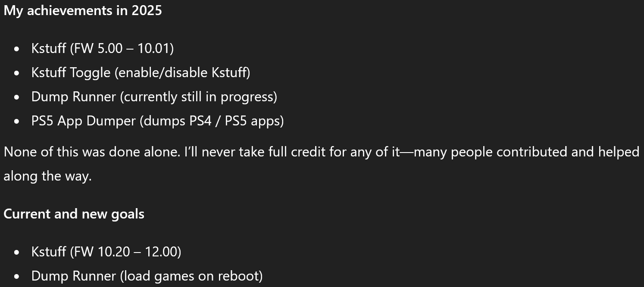Click the text "(currently still in progress)"

click(198, 97)
